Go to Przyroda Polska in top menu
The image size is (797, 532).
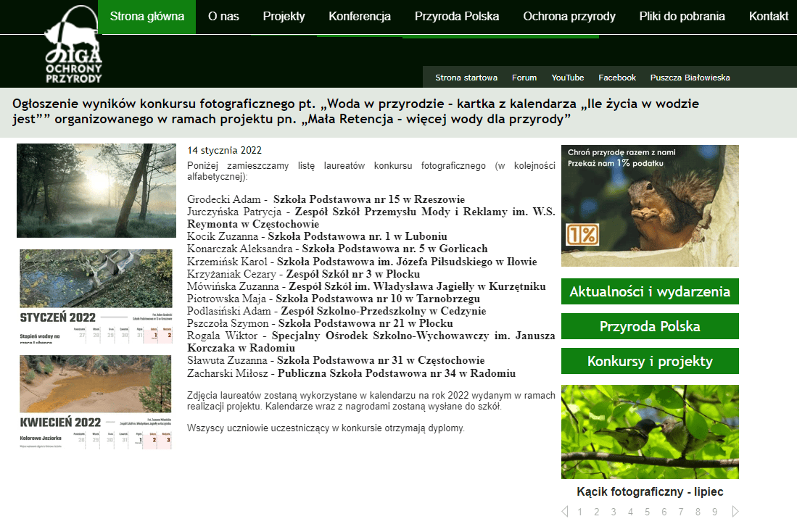coord(457,17)
